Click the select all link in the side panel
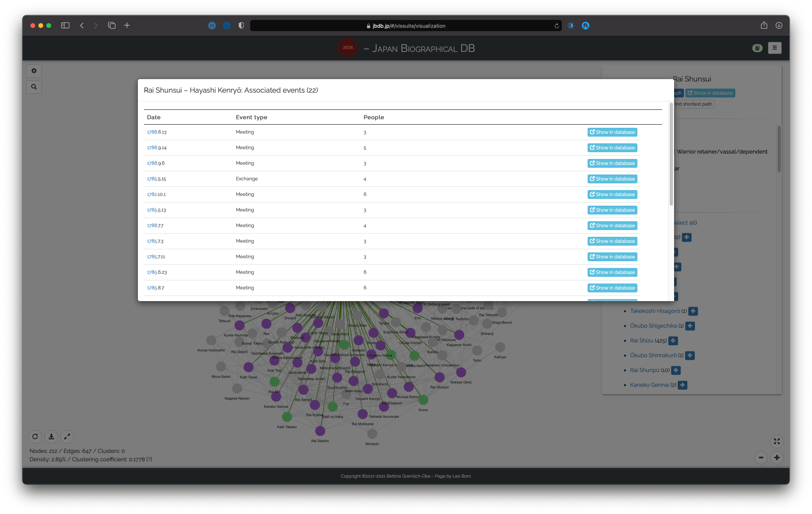Image resolution: width=812 pixels, height=514 pixels. [x=685, y=223]
